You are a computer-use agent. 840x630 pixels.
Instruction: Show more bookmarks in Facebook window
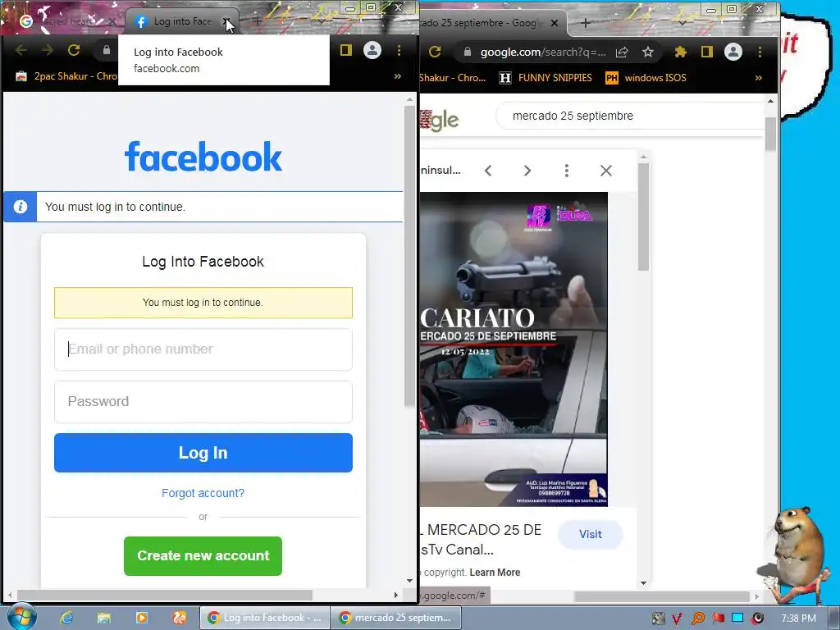(398, 76)
